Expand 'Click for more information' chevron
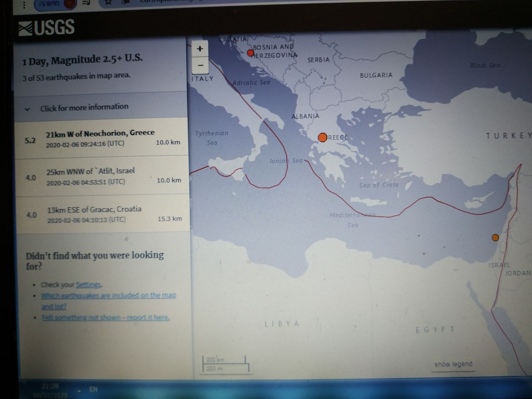This screenshot has width=532, height=399. point(27,109)
